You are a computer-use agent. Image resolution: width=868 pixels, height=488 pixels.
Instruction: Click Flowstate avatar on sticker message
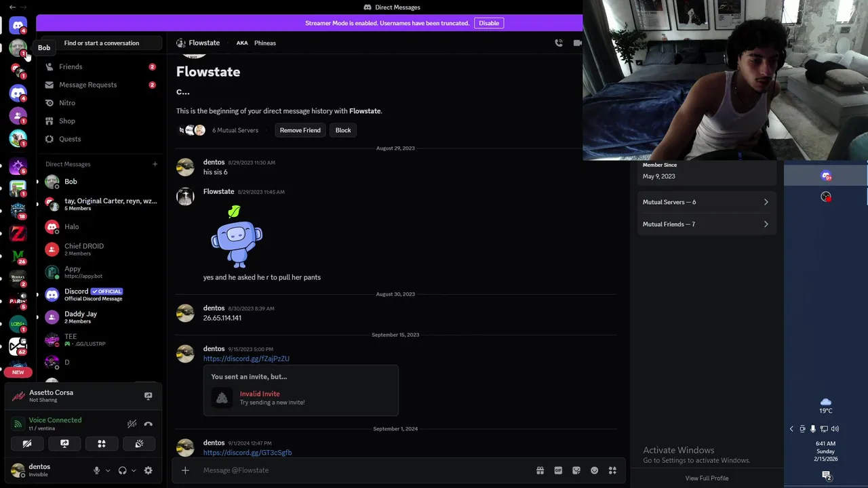[x=185, y=197]
